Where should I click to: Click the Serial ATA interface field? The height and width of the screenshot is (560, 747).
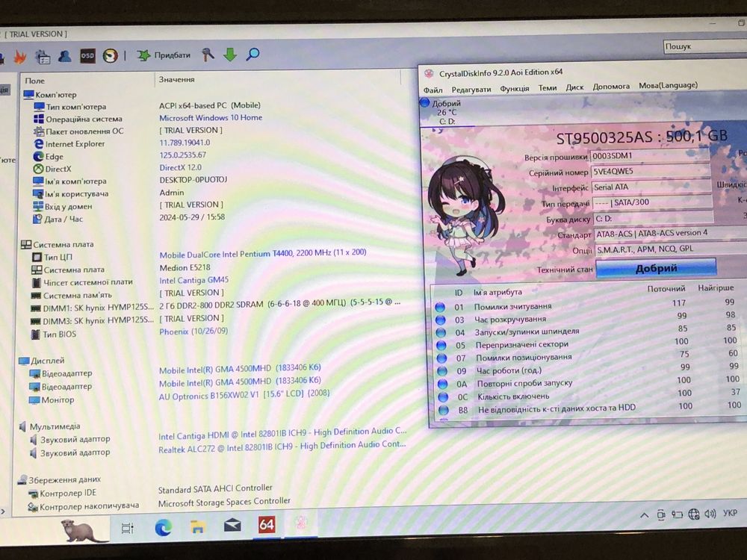[651, 187]
